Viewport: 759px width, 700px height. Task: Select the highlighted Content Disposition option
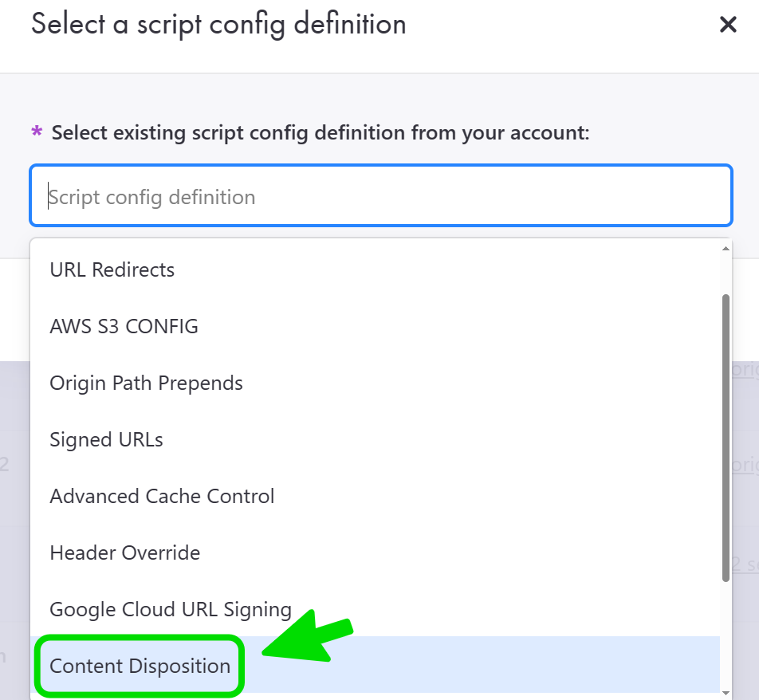point(140,666)
